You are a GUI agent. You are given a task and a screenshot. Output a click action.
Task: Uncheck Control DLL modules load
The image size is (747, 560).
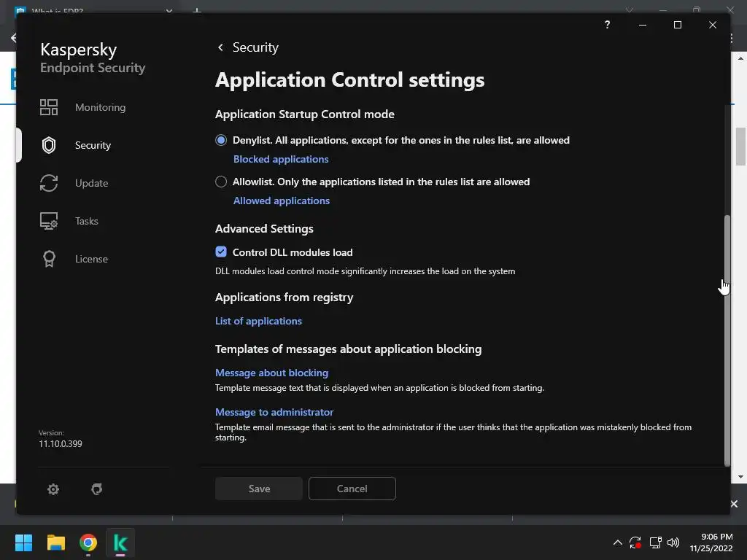point(221,252)
